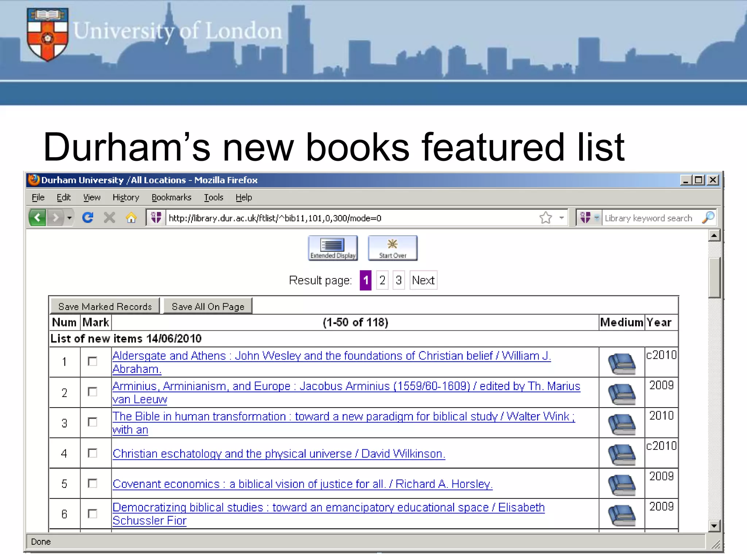Viewport: 747px width, 560px height.
Task: Open the Edit menu
Action: [x=63, y=197]
